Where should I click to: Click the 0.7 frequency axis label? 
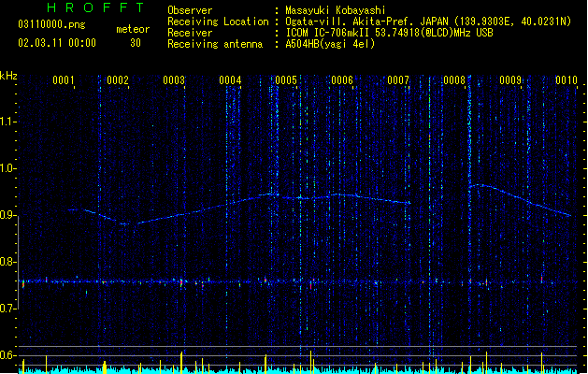[7, 309]
